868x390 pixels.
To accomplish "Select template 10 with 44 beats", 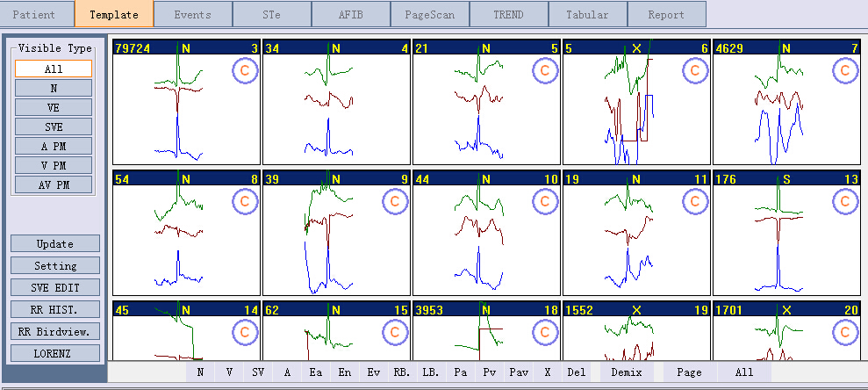I will (486, 234).
